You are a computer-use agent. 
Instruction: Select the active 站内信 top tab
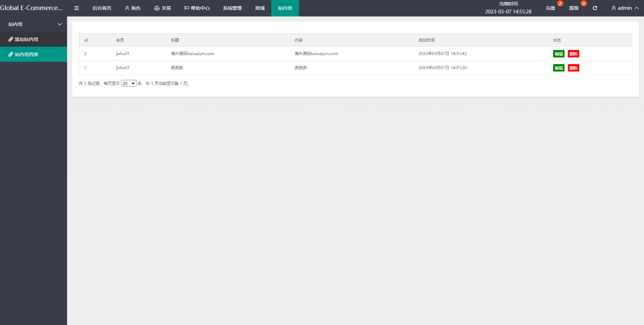click(285, 8)
